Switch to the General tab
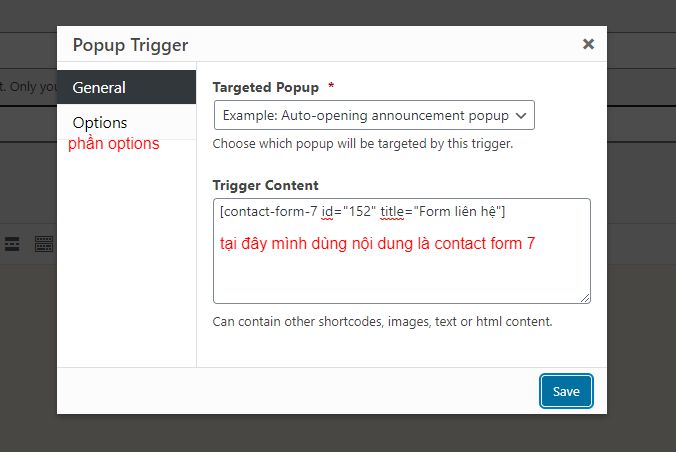Image resolution: width=676 pixels, height=452 pixels. pyautogui.click(x=126, y=87)
